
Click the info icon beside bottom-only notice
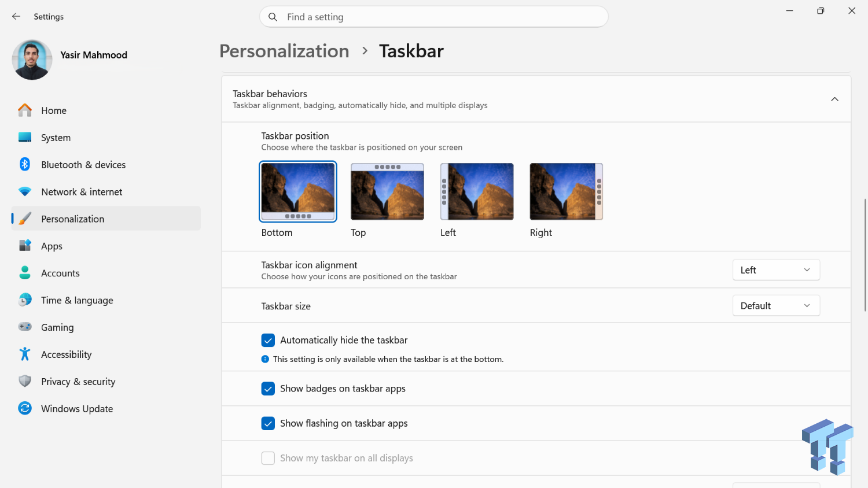(x=265, y=359)
